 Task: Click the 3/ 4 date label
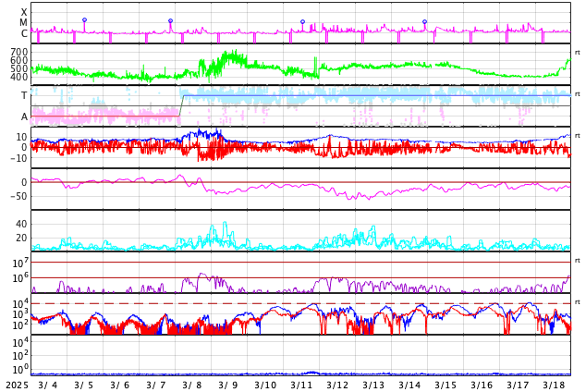click(48, 385)
